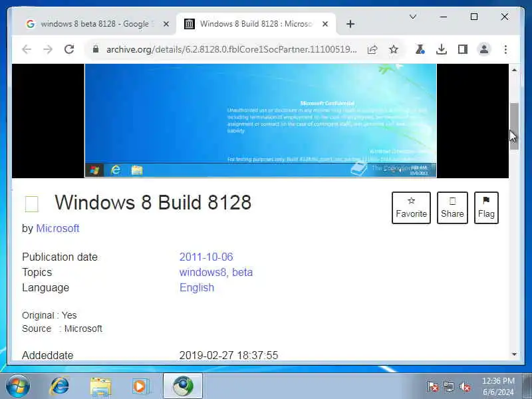Close the Google search tab
This screenshot has width=532, height=399.
pos(166,24)
